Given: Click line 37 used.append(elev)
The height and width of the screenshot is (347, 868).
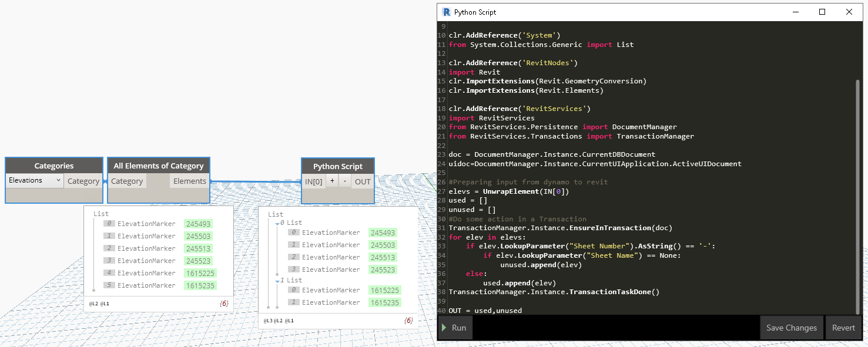Looking at the screenshot, I should [x=520, y=283].
